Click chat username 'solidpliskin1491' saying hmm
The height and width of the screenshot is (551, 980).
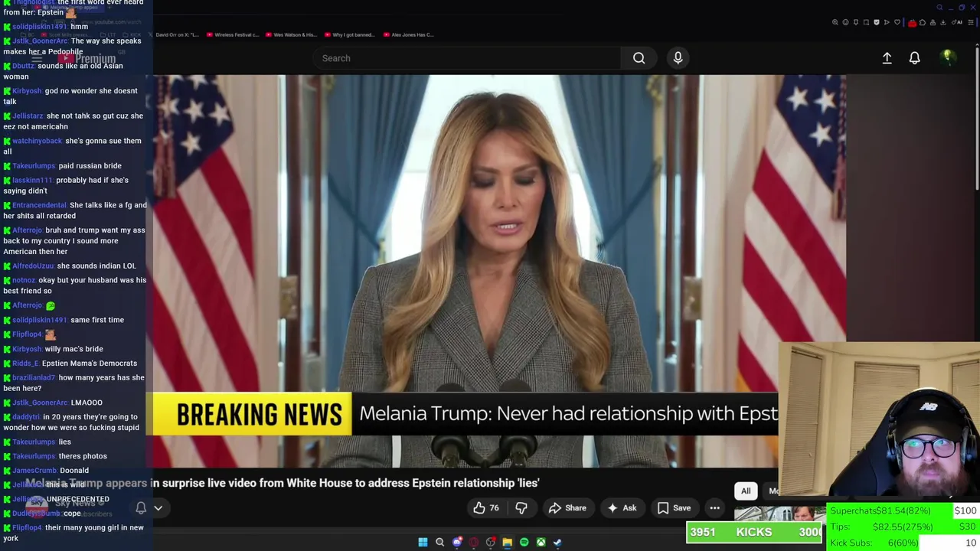click(39, 27)
